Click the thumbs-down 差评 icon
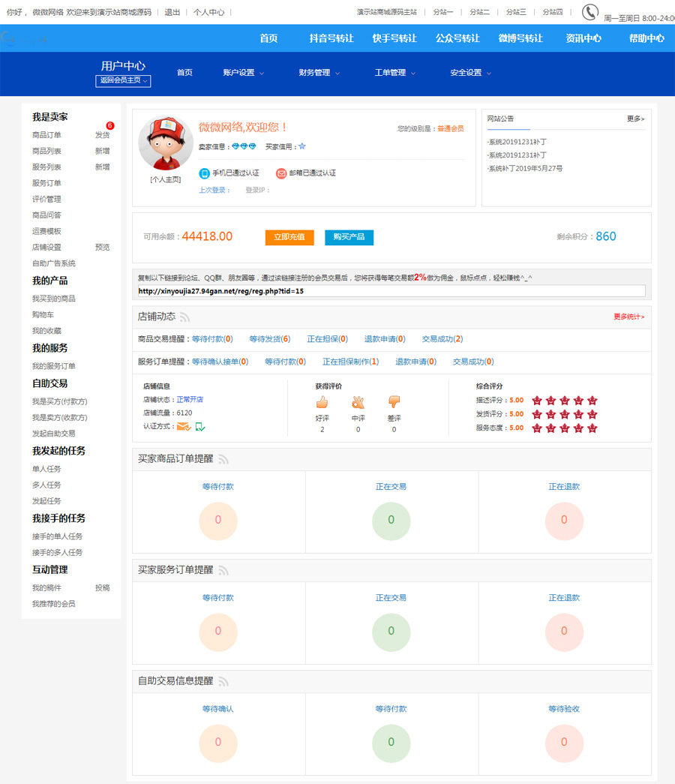 [x=394, y=402]
